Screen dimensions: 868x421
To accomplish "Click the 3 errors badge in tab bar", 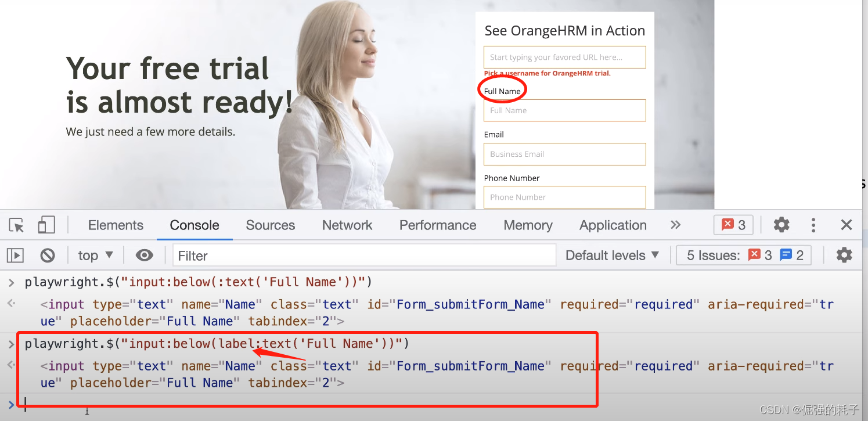I will click(733, 225).
